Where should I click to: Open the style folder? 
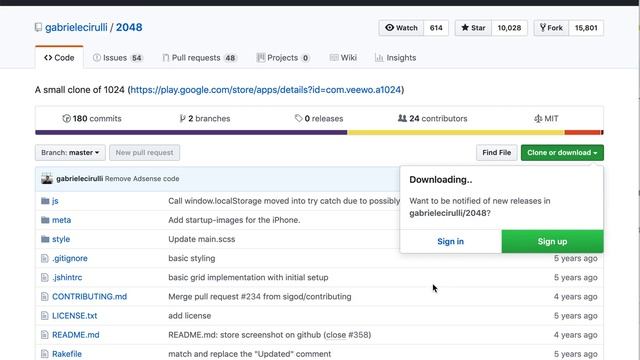[x=61, y=239]
